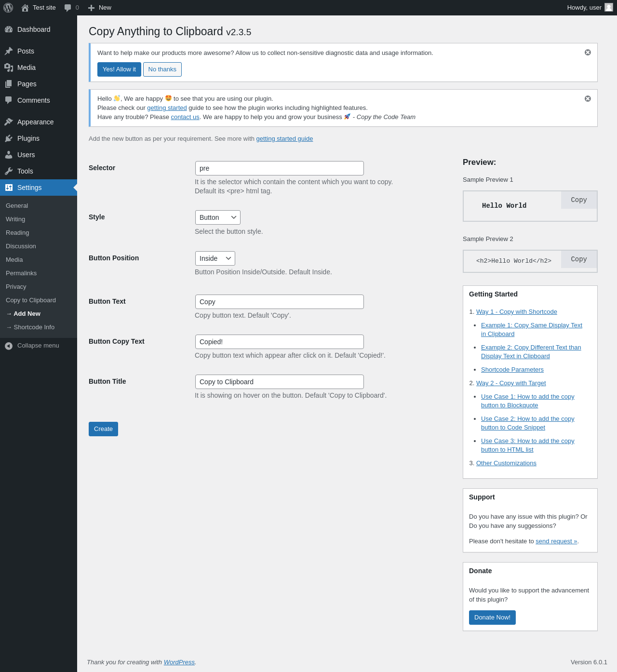The width and height of the screenshot is (617, 672).
Task: Click the Create button
Action: [103, 429]
